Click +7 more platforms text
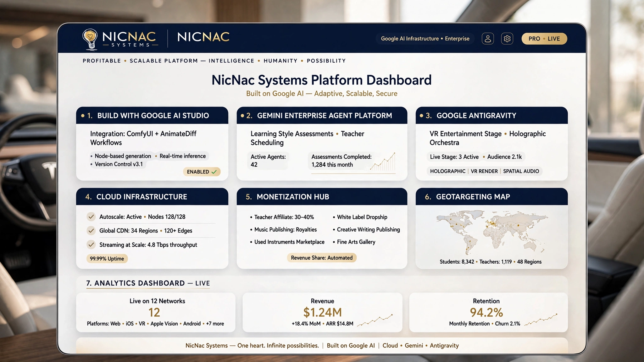Screen dimensions: 644x362 [x=215, y=324]
